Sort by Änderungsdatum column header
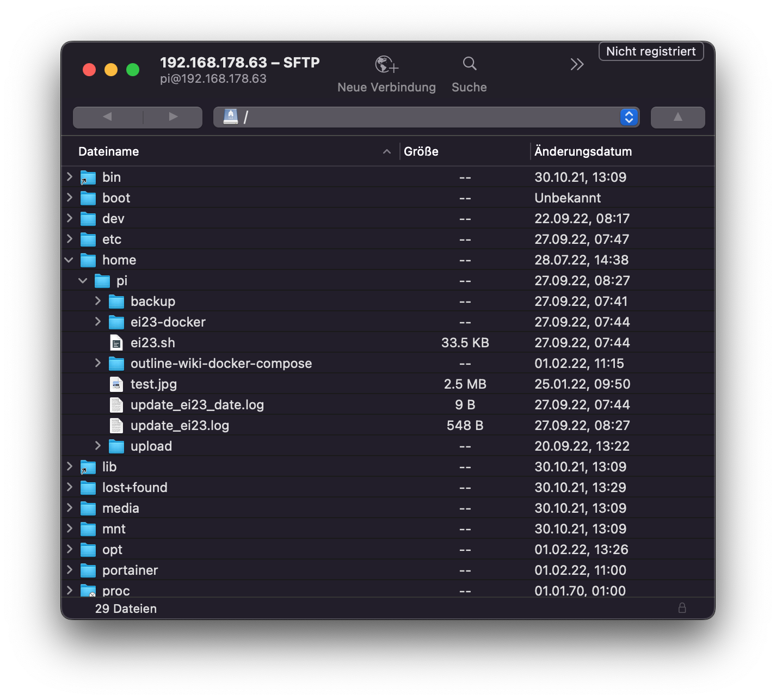Image resolution: width=776 pixels, height=700 pixels. click(583, 152)
